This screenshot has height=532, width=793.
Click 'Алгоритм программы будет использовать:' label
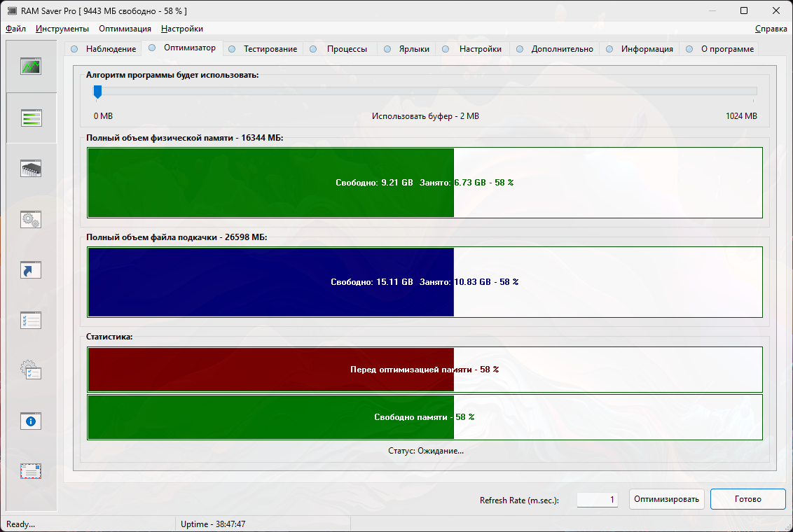[172, 76]
